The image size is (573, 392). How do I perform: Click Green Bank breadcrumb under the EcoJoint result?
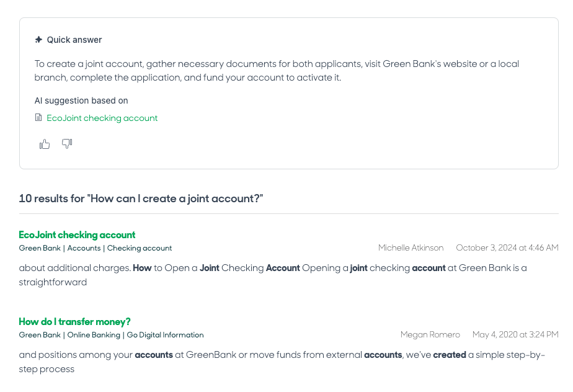[39, 248]
